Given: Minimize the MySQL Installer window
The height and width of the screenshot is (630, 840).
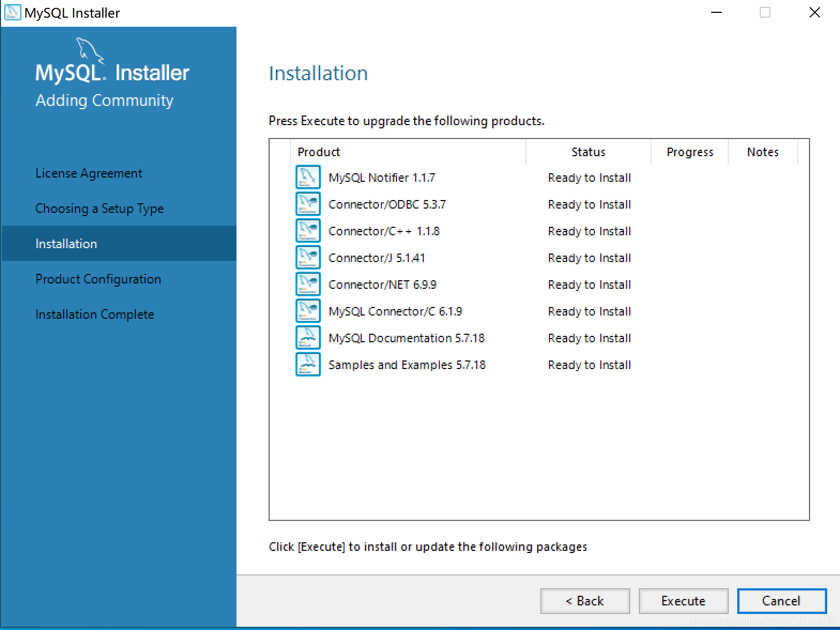Looking at the screenshot, I should pyautogui.click(x=716, y=12).
